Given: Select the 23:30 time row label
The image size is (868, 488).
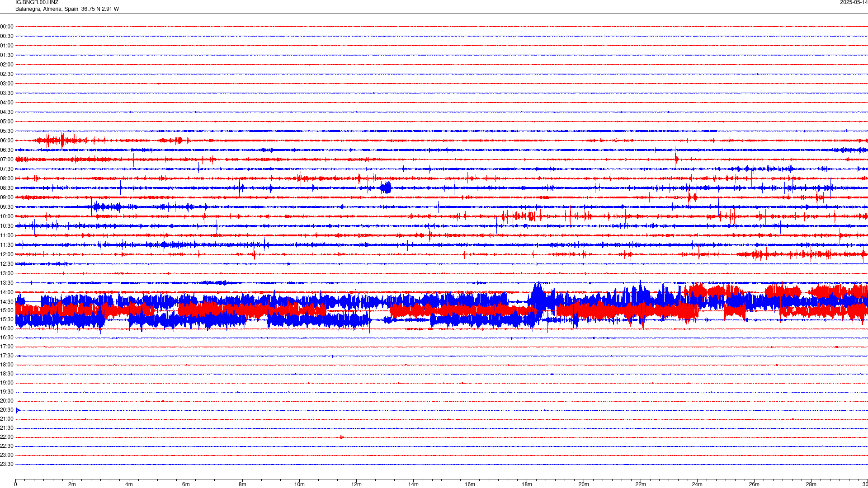Looking at the screenshot, I should (x=7, y=464).
